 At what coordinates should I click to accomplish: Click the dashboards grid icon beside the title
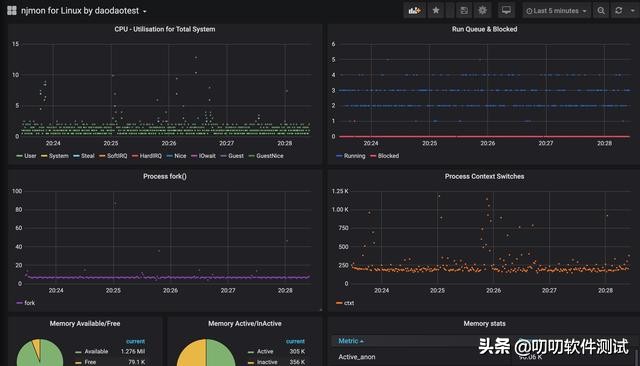click(11, 11)
